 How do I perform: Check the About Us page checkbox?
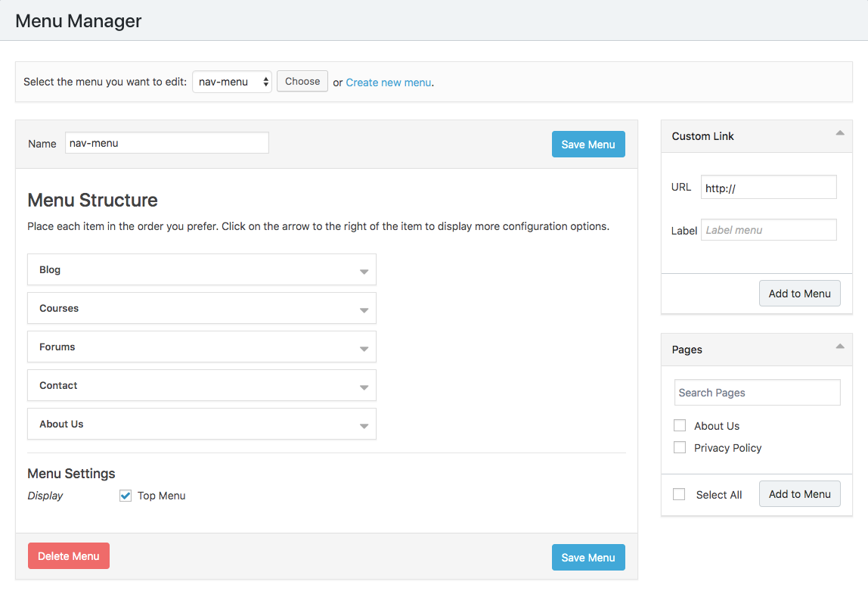coord(680,425)
